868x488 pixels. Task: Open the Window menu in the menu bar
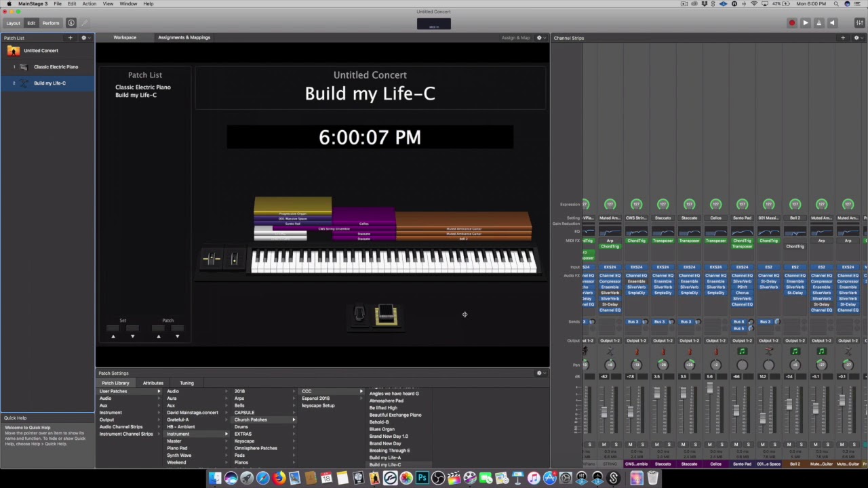pyautogui.click(x=128, y=4)
